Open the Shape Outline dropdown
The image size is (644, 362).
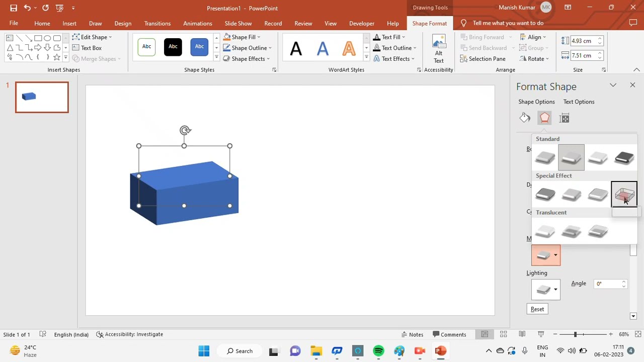coord(247,48)
